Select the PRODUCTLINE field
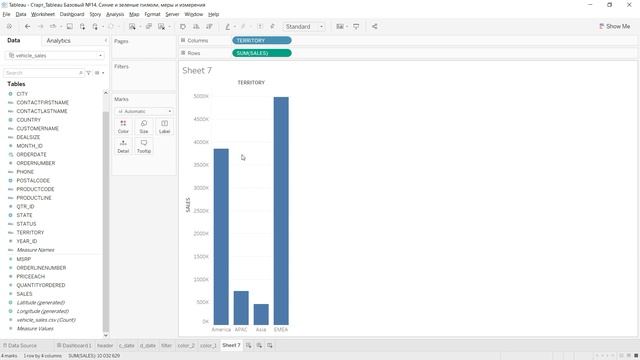 (34, 198)
